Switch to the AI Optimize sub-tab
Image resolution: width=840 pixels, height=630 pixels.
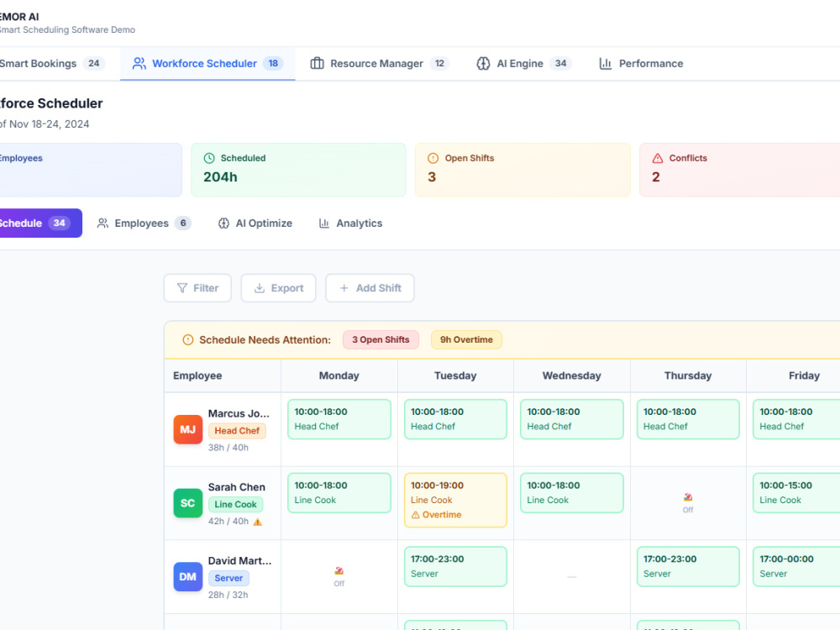[x=255, y=223]
